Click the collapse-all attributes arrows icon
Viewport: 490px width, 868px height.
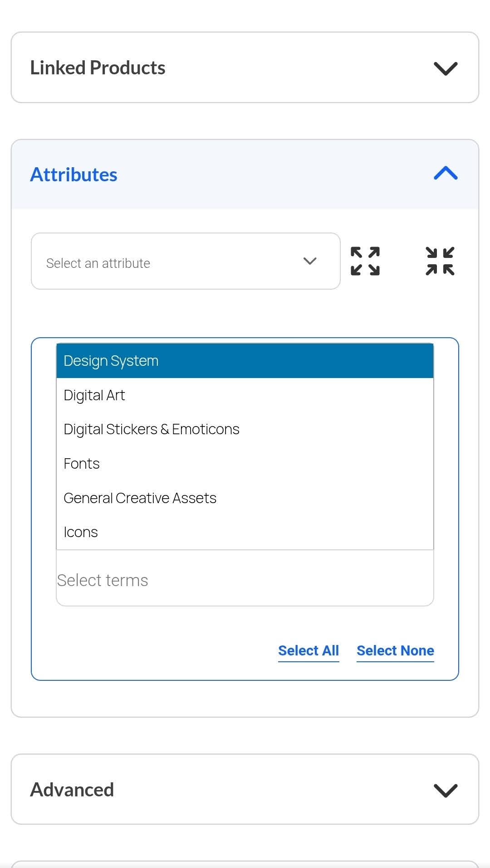tap(440, 261)
